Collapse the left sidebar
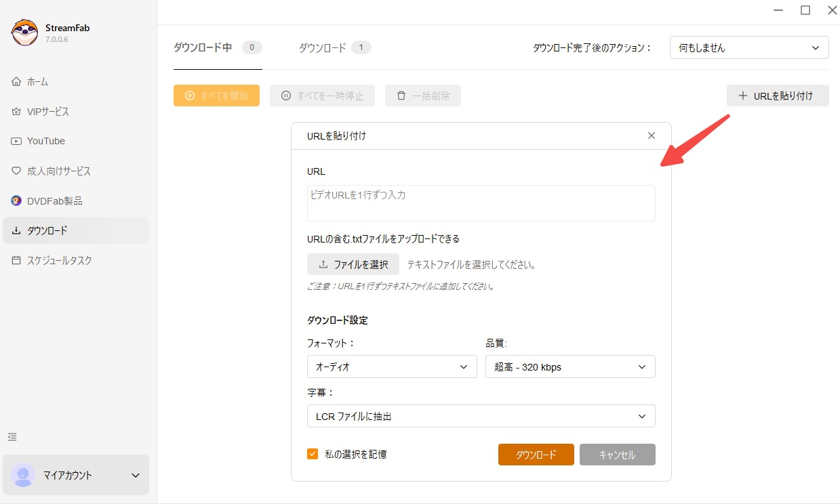 coord(12,437)
